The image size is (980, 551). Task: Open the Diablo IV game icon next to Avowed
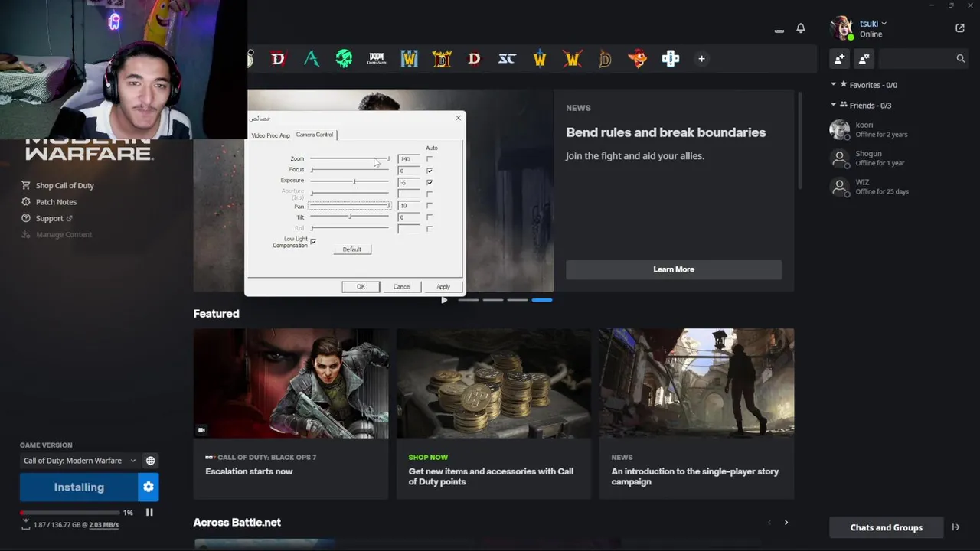click(278, 59)
